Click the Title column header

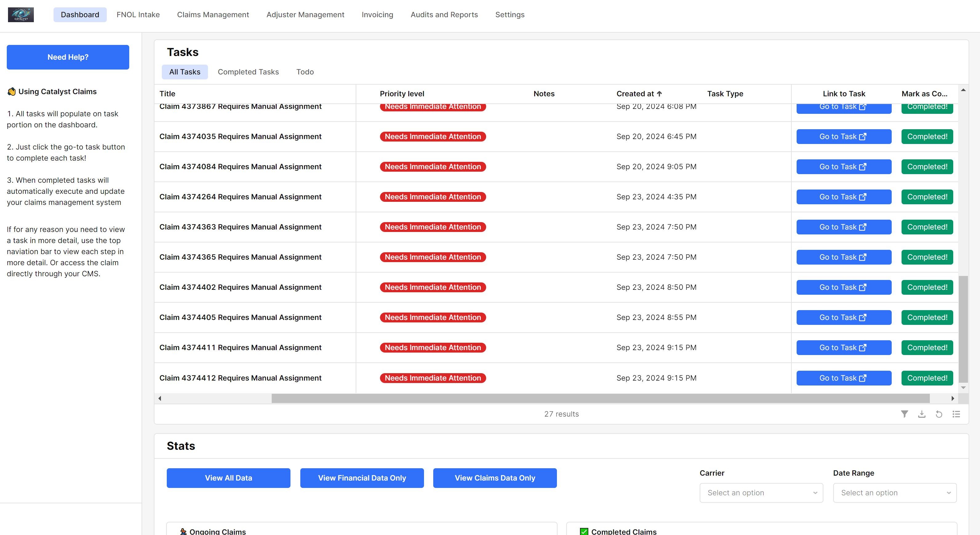[x=167, y=94]
